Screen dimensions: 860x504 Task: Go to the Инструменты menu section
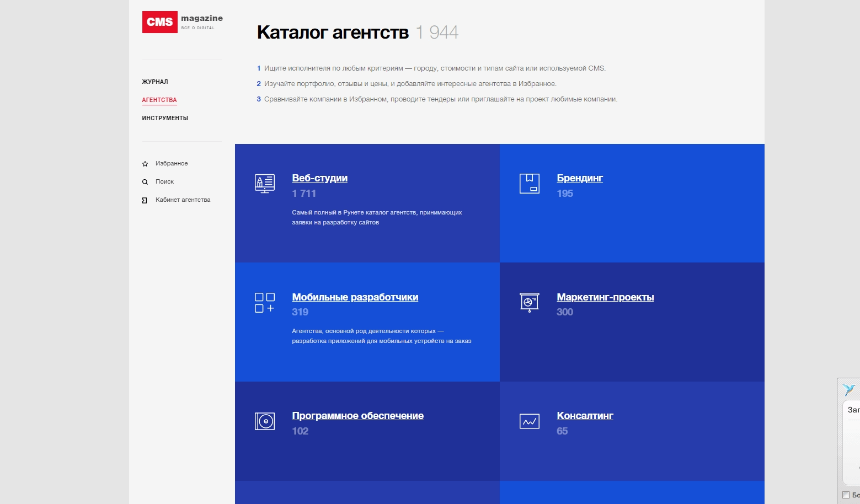(x=165, y=118)
